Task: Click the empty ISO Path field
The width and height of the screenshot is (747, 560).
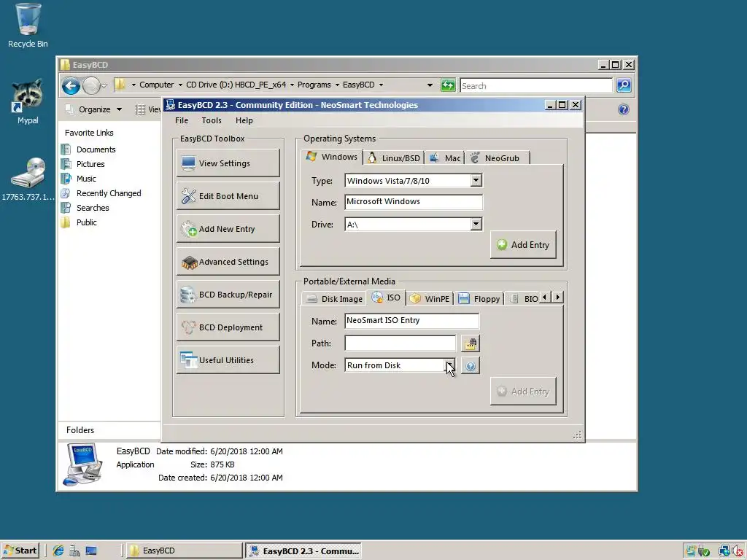Action: (400, 343)
